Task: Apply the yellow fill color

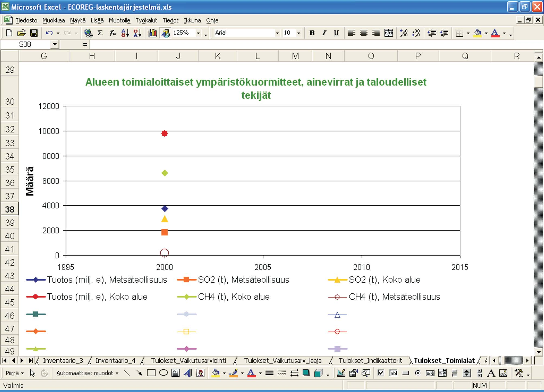Action: 478,33
